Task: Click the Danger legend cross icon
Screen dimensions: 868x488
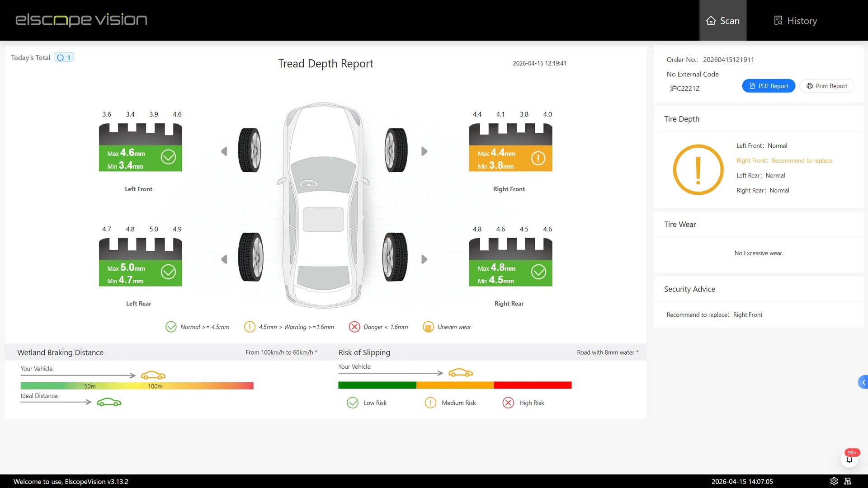Action: pyautogui.click(x=354, y=327)
